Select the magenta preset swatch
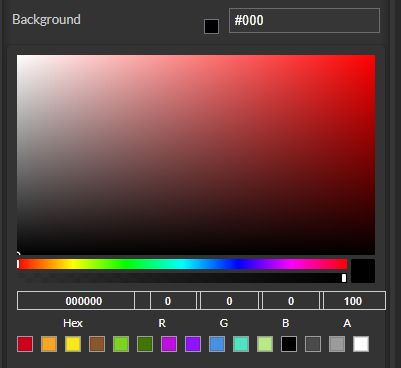The height and width of the screenshot is (368, 401). click(169, 344)
